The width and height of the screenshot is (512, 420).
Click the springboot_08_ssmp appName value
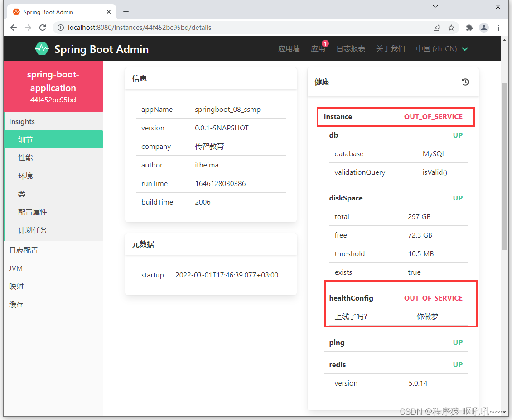227,109
